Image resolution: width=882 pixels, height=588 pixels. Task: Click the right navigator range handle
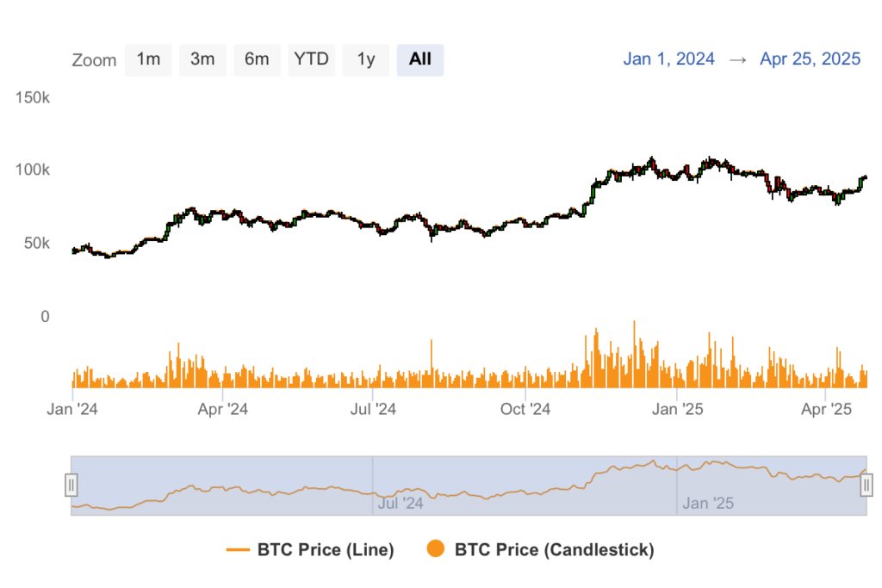(x=866, y=486)
